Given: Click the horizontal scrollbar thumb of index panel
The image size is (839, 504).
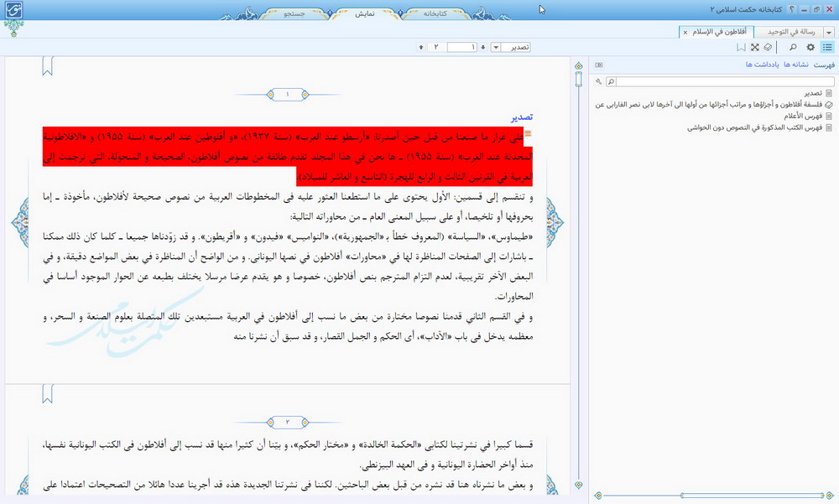Looking at the screenshot, I should 753,496.
